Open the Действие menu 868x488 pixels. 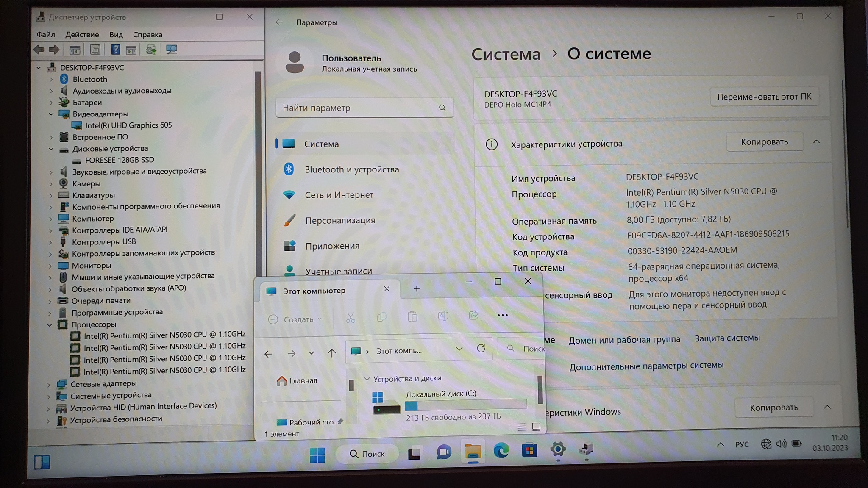(x=82, y=35)
